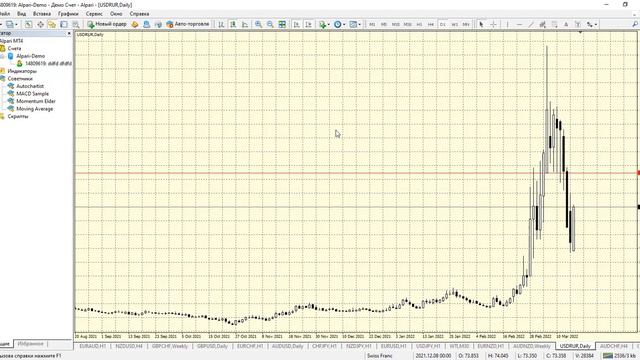Open the Окно menu
Screen dimensions: 640x360
coord(116,14)
